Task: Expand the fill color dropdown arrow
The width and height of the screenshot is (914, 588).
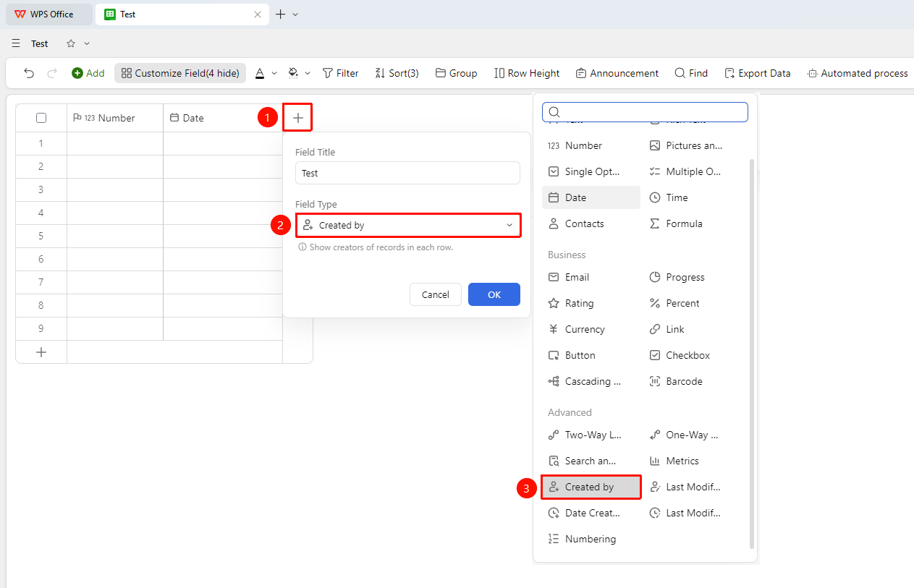Action: tap(308, 73)
